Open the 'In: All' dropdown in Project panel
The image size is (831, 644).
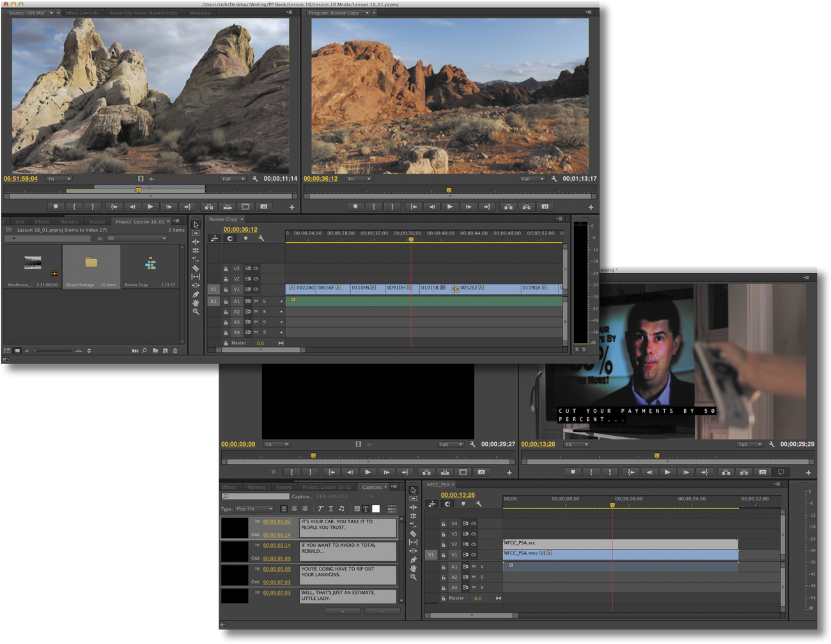point(136,238)
